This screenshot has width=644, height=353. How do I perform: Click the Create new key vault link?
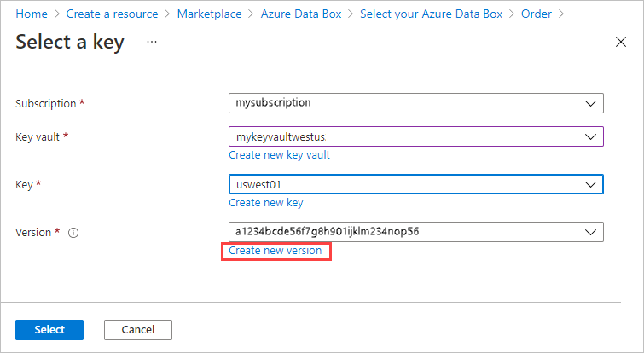[279, 155]
